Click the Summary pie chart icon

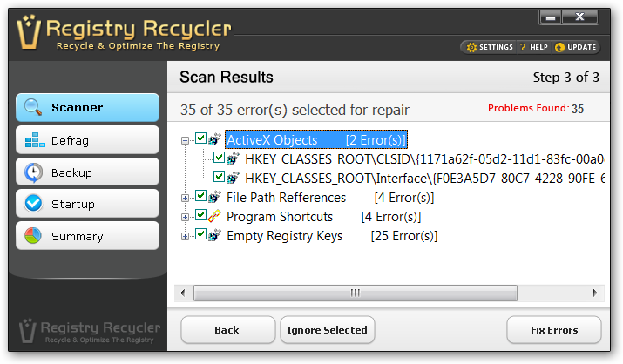[x=32, y=236]
